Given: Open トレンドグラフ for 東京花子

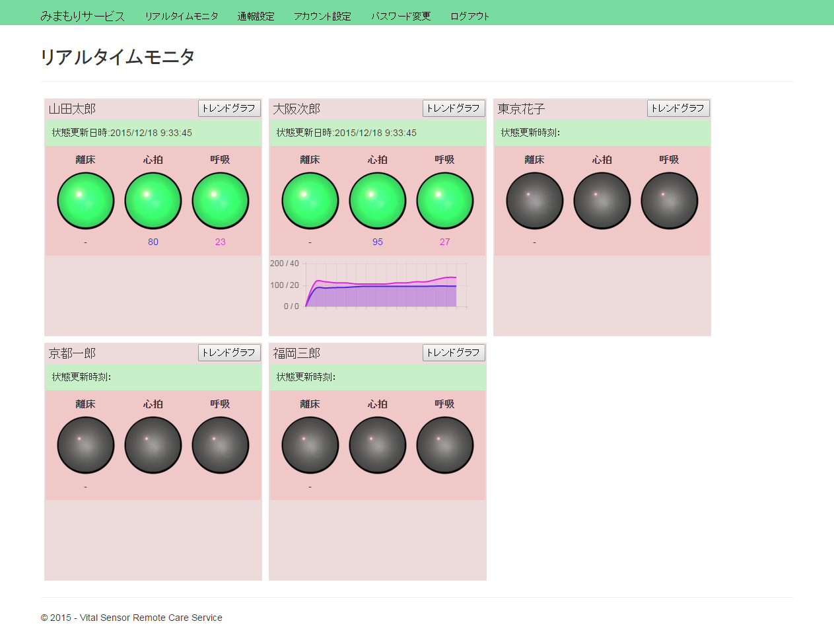Looking at the screenshot, I should coord(678,108).
